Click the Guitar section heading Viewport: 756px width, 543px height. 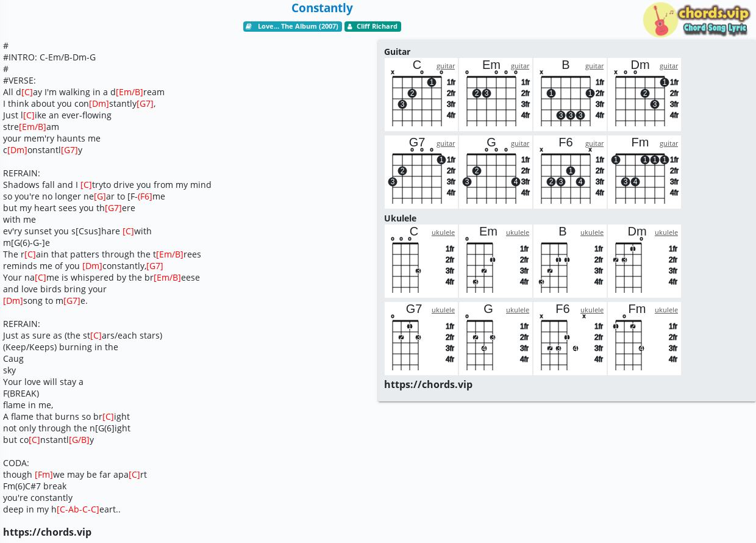coord(397,52)
